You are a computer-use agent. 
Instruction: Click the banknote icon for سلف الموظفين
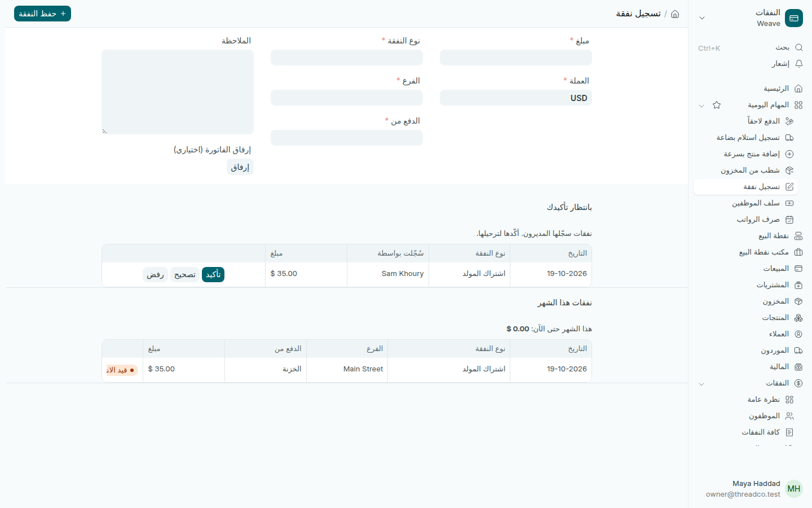tap(789, 203)
